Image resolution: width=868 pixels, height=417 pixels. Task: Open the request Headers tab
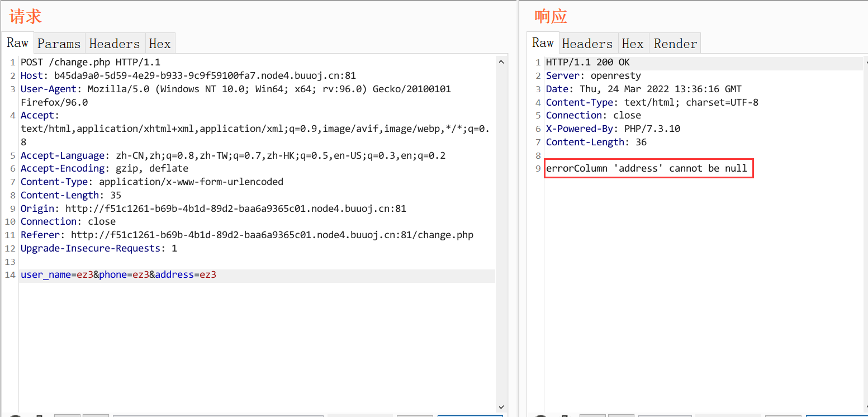pos(114,44)
